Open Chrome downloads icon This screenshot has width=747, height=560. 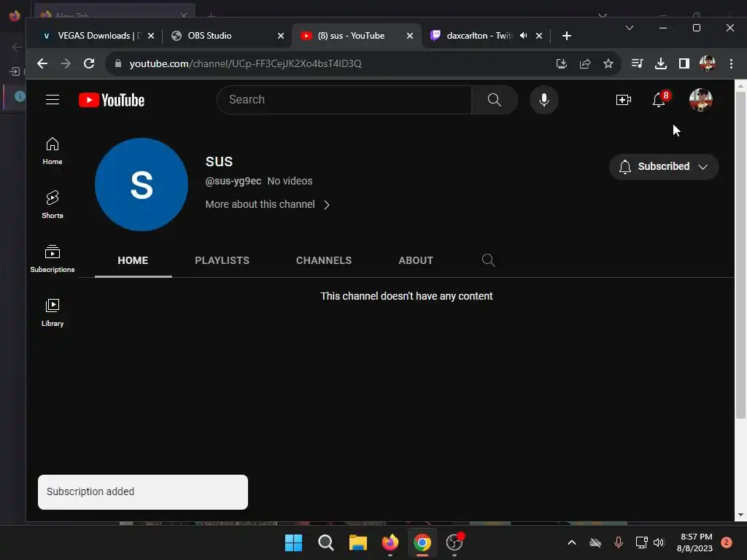point(661,63)
